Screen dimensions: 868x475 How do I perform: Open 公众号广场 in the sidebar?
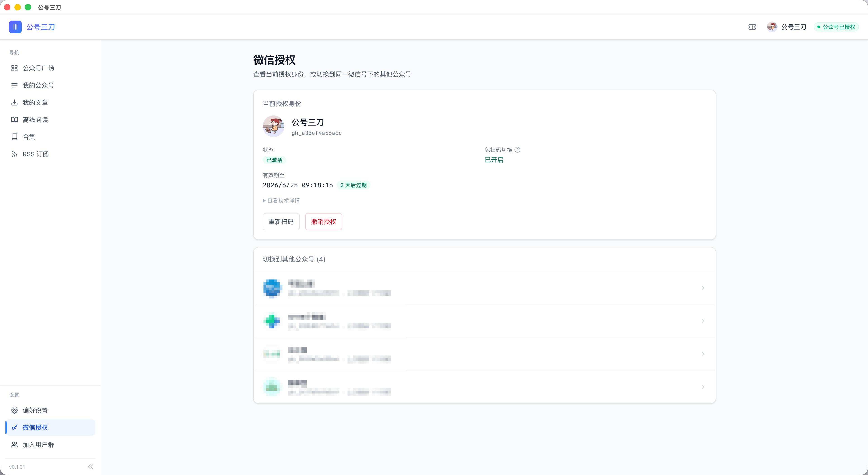pyautogui.click(x=51, y=68)
